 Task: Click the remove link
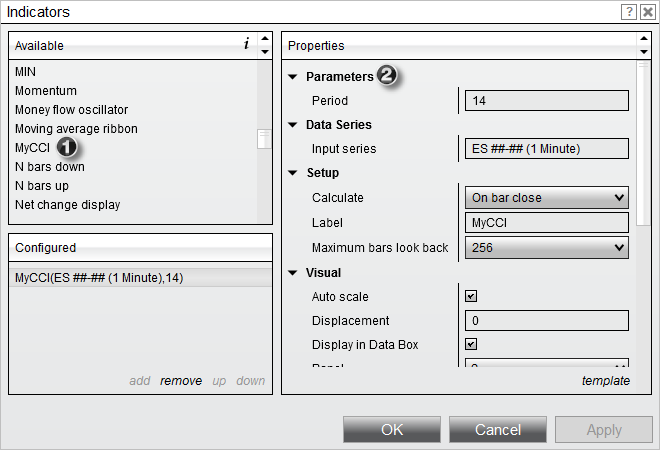(x=181, y=381)
